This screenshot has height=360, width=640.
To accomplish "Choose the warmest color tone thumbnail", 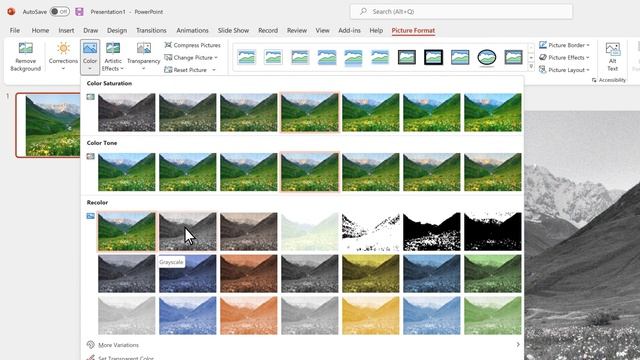I will pyautogui.click(x=493, y=172).
